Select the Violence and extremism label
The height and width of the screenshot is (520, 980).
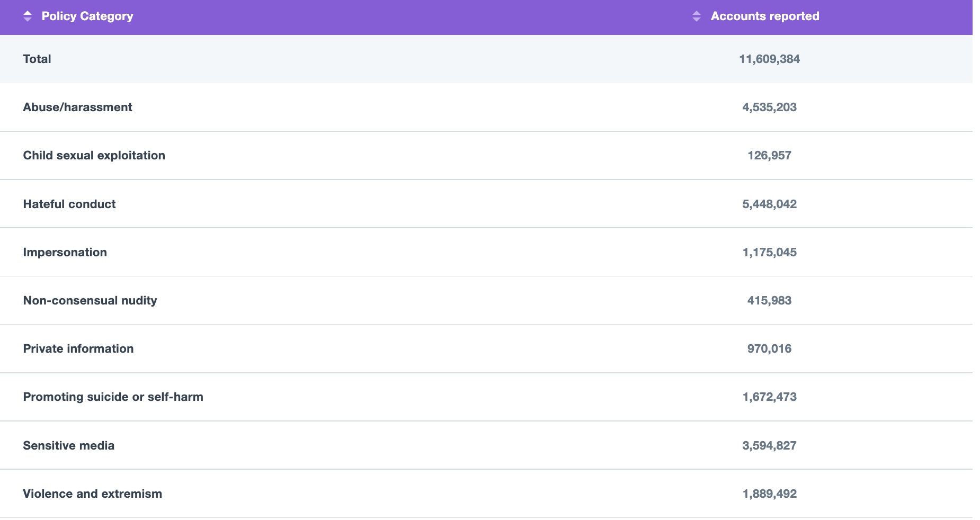coord(92,494)
